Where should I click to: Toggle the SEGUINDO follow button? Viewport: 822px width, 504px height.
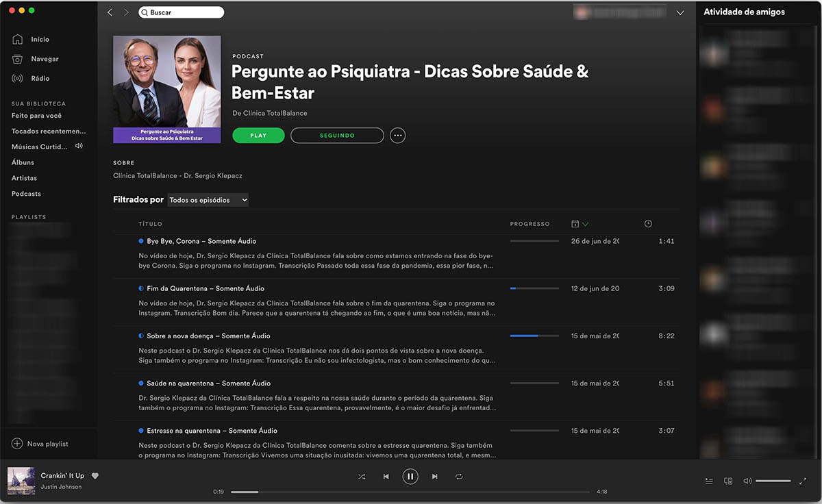point(337,136)
